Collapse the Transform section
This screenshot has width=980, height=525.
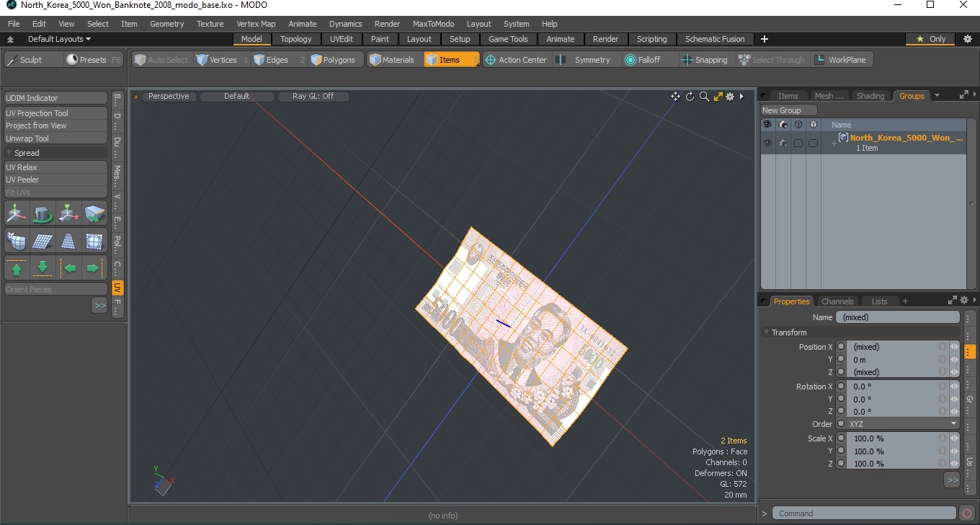767,332
